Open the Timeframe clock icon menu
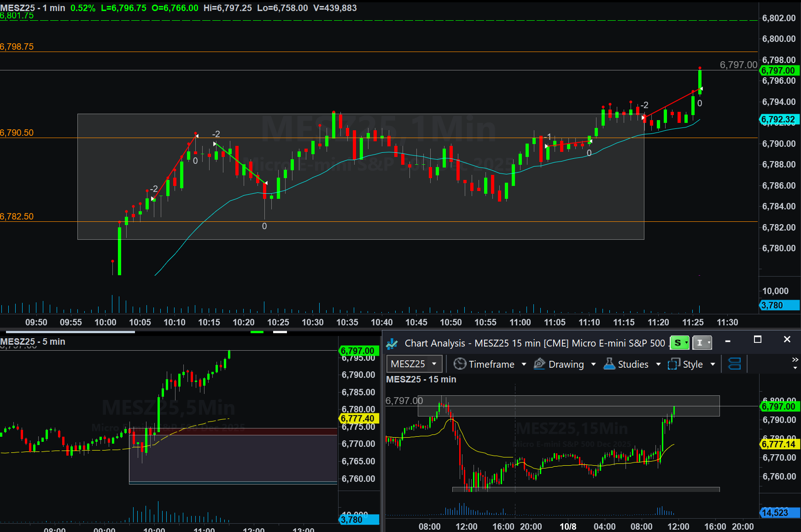 tap(460, 364)
